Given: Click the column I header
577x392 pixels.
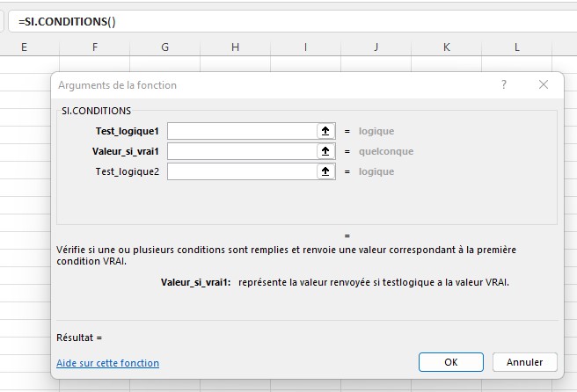Looking at the screenshot, I should tap(305, 47).
